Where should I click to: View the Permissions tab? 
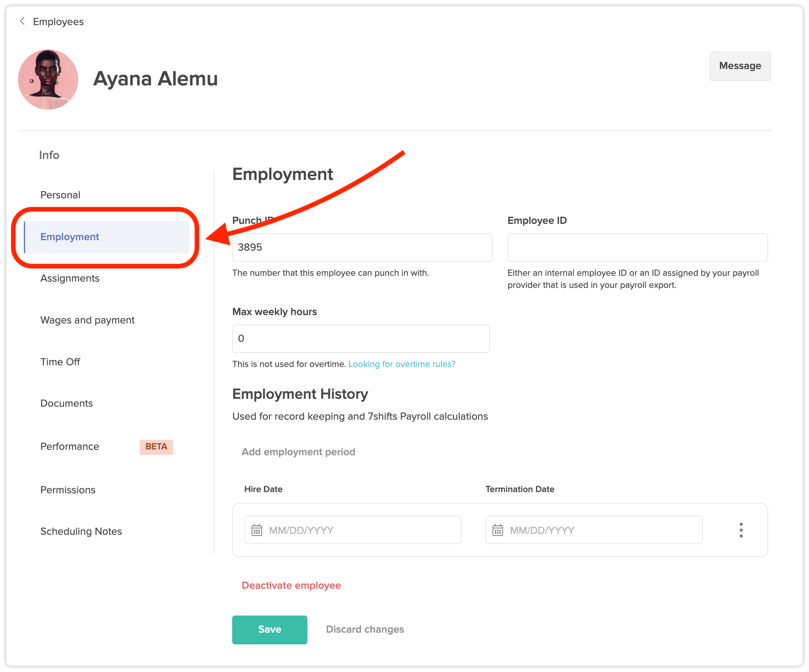coord(68,490)
